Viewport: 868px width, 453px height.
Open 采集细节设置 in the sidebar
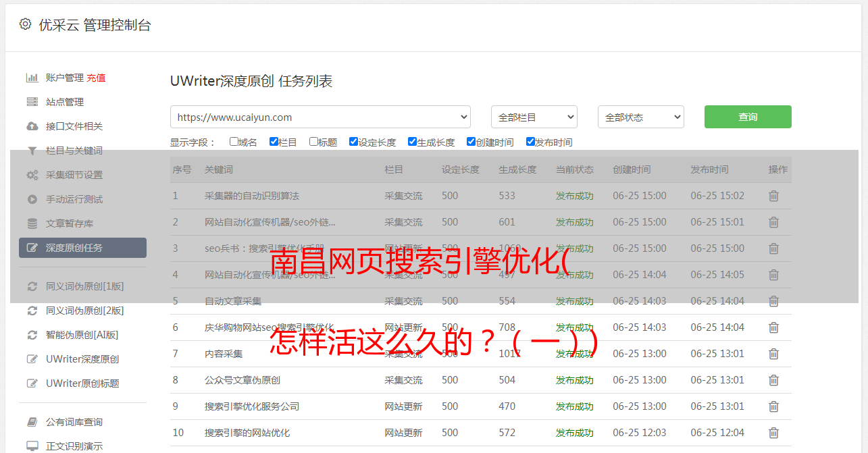74,175
